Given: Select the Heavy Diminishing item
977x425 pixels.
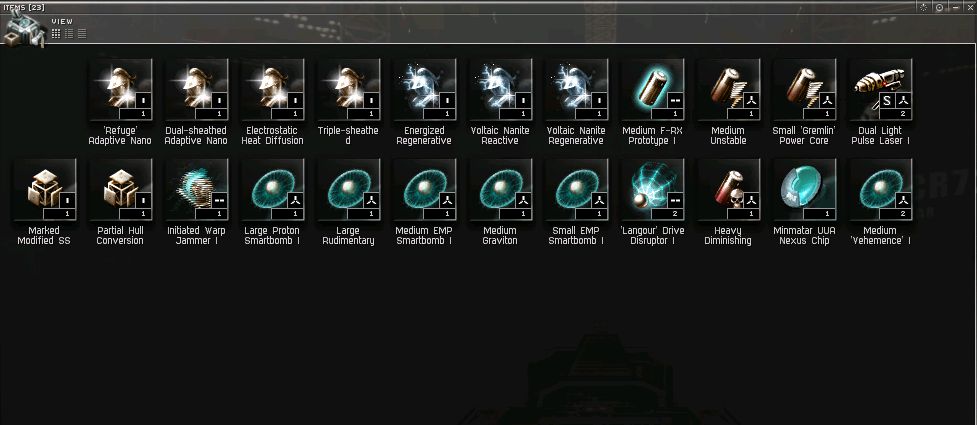Looking at the screenshot, I should [x=728, y=189].
